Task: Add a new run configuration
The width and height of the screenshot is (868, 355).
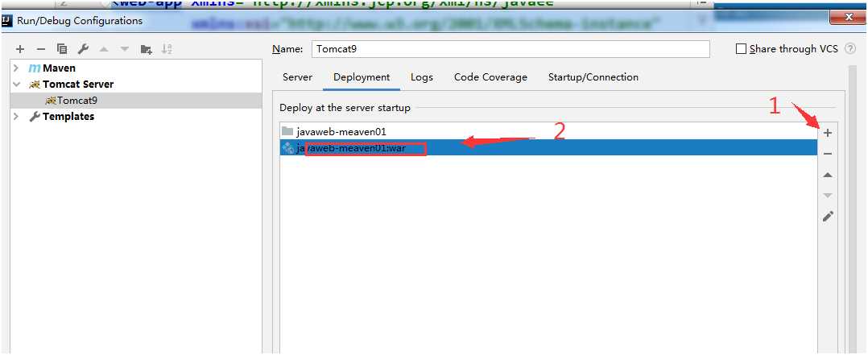Action: point(20,49)
